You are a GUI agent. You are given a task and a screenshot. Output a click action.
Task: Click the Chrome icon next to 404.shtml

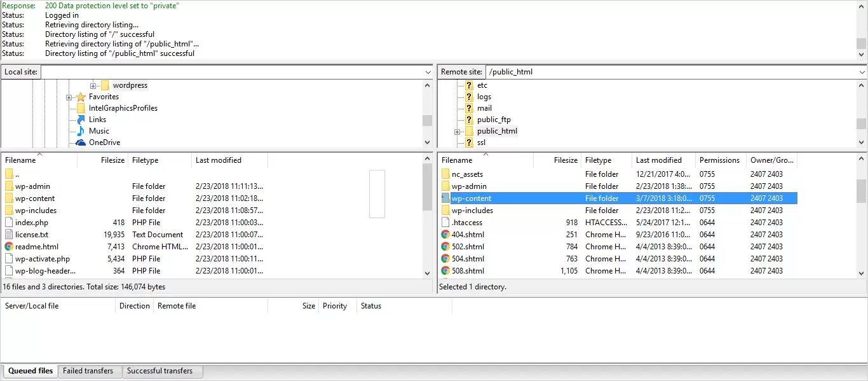coord(445,235)
